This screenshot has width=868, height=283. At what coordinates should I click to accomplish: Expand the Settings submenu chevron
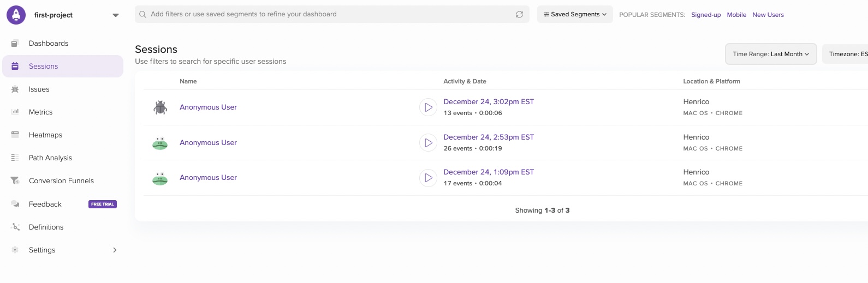tap(115, 250)
